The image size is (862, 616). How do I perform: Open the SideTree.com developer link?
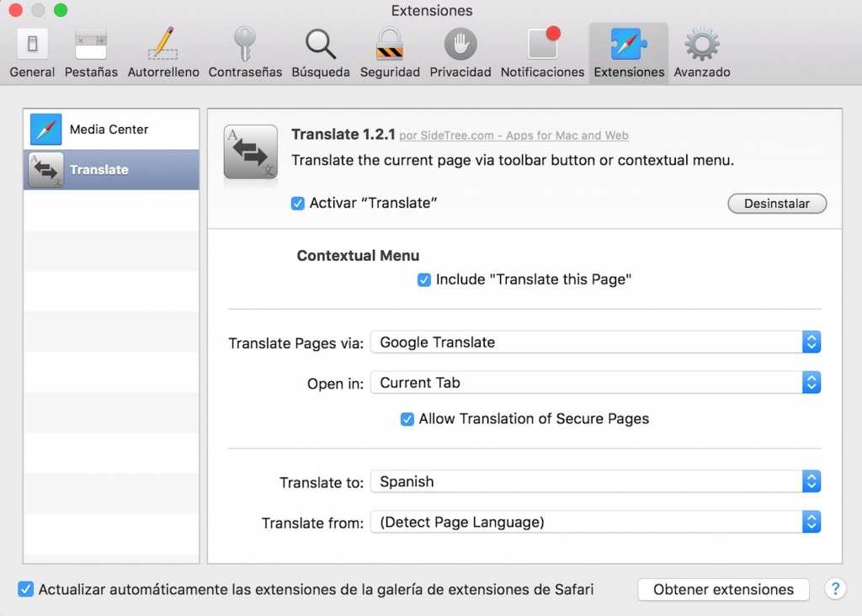pos(513,135)
